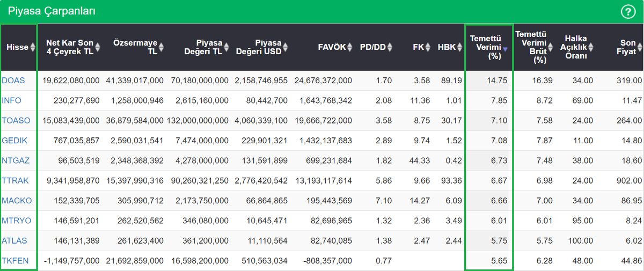The image size is (644, 271).
Task: Sort by FK column arrows
Action: coord(428,47)
